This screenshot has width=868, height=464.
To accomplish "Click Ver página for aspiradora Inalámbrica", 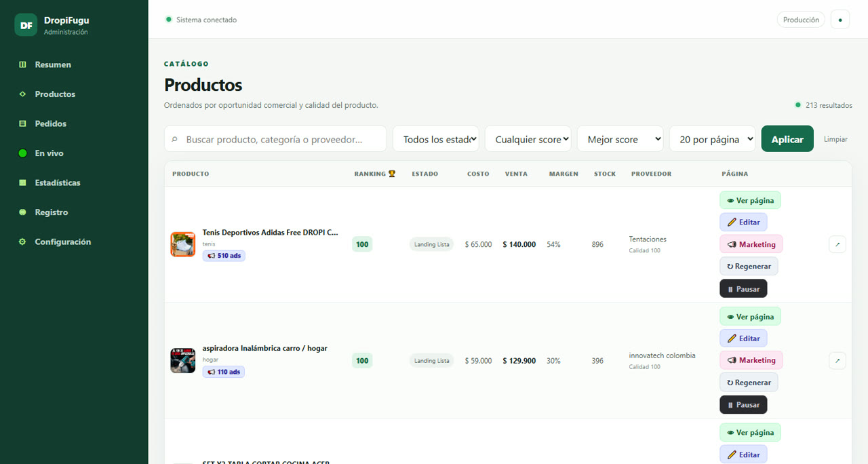I will coord(750,317).
